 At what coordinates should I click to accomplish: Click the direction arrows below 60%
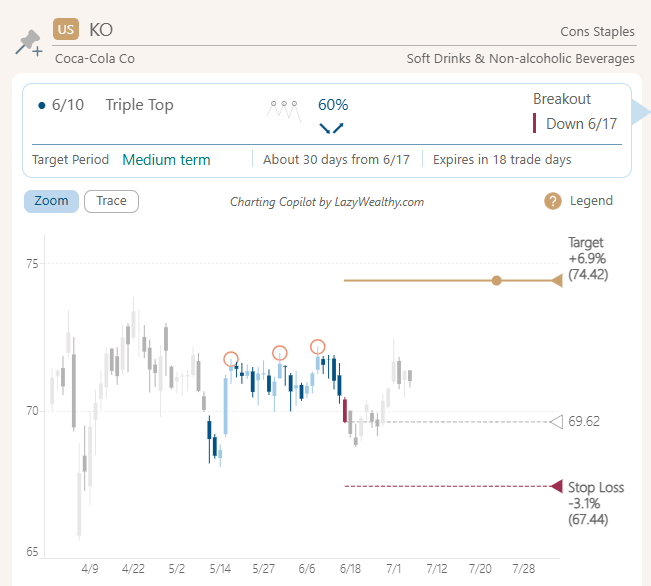pyautogui.click(x=331, y=128)
